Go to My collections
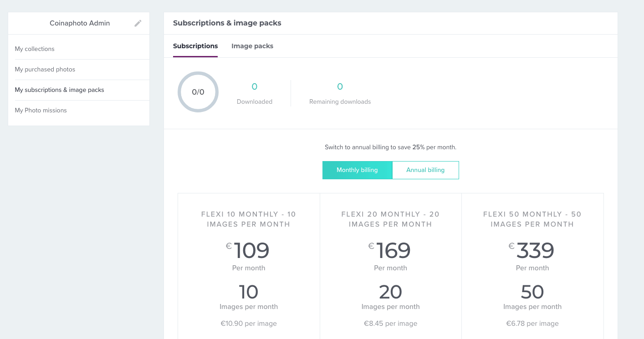 click(35, 49)
